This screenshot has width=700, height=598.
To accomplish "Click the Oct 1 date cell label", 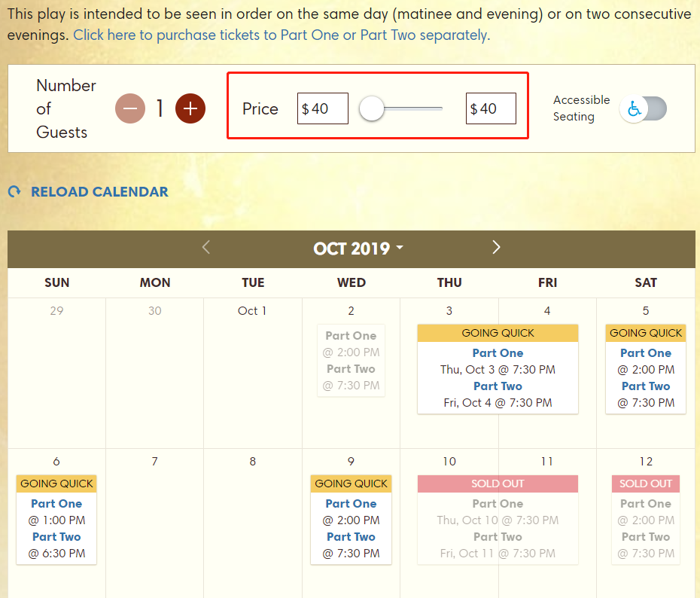I will pos(252,311).
